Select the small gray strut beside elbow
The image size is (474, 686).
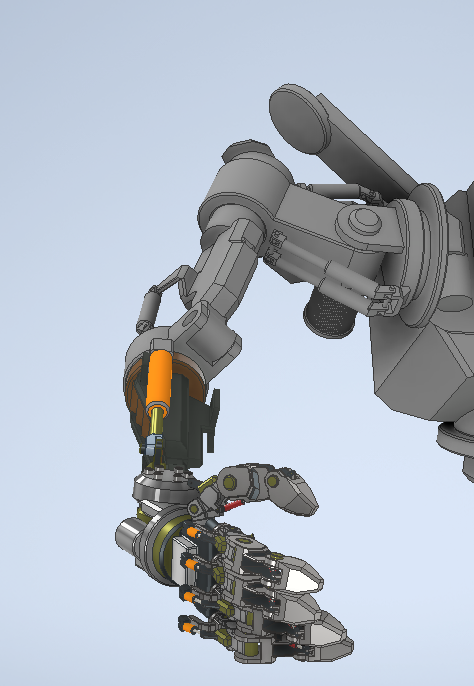[x=148, y=311]
